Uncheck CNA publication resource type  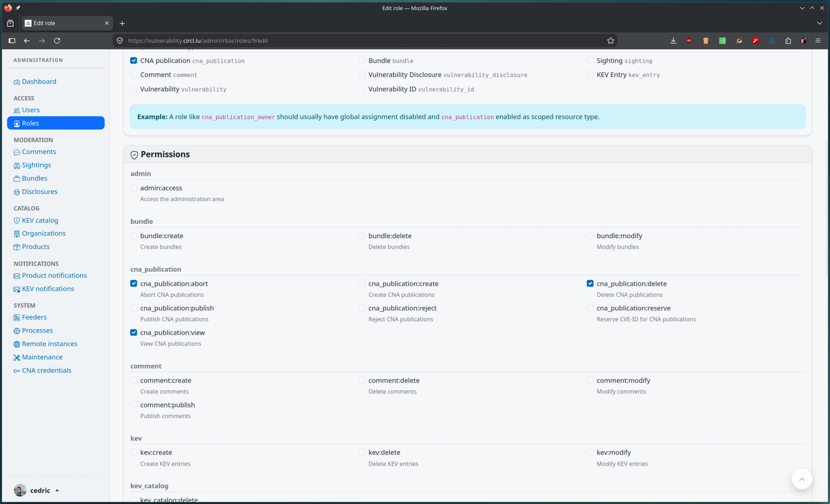tap(134, 60)
